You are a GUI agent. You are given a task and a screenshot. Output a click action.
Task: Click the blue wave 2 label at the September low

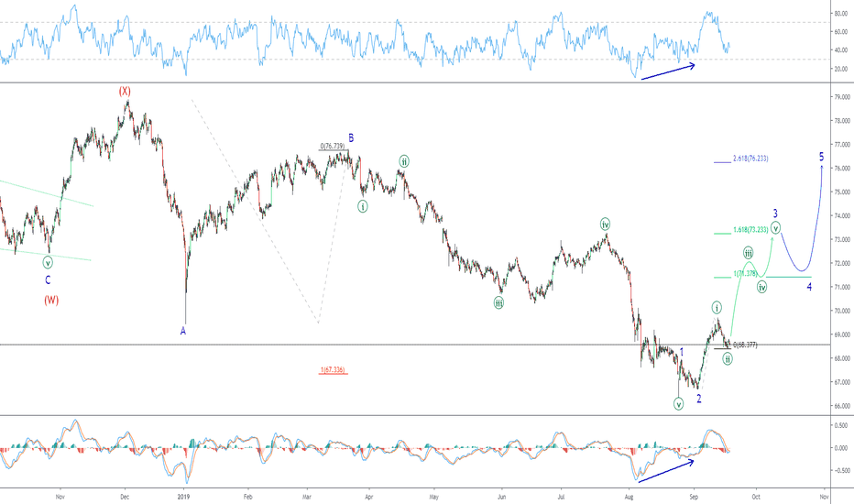coord(699,399)
